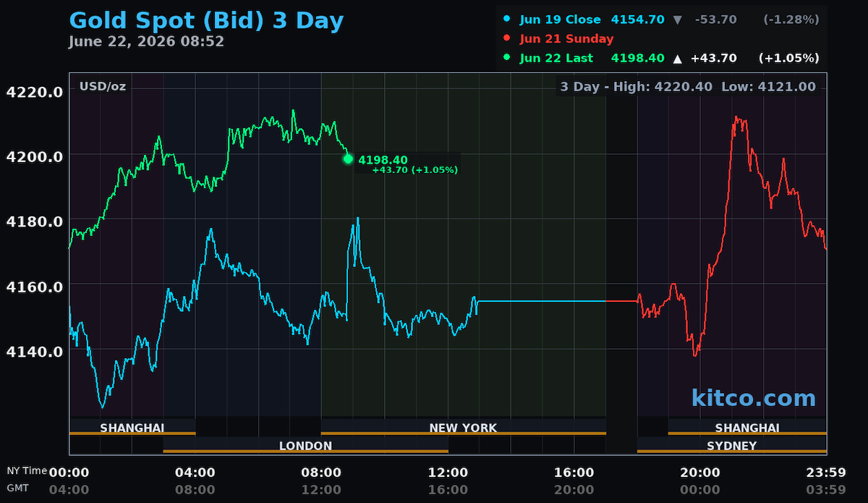868x503 pixels.
Task: Select the NEW YORK session bar
Action: (463, 428)
